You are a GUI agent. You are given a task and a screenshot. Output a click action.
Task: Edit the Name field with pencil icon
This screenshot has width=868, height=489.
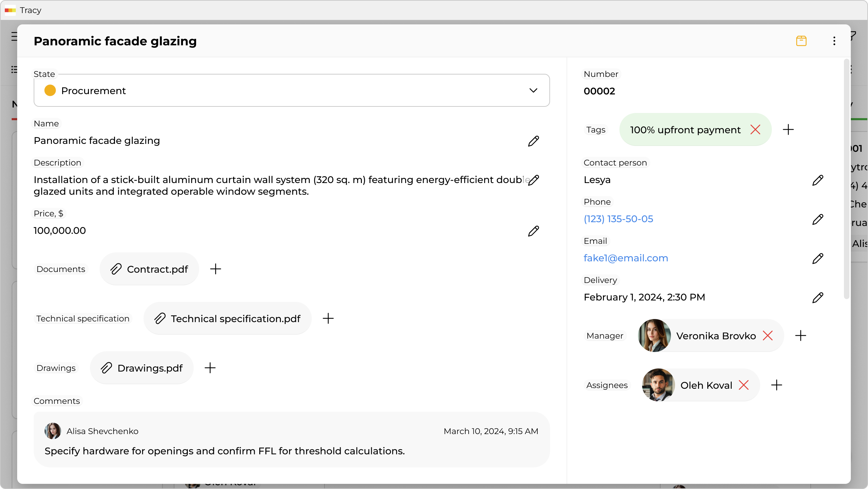tap(533, 141)
